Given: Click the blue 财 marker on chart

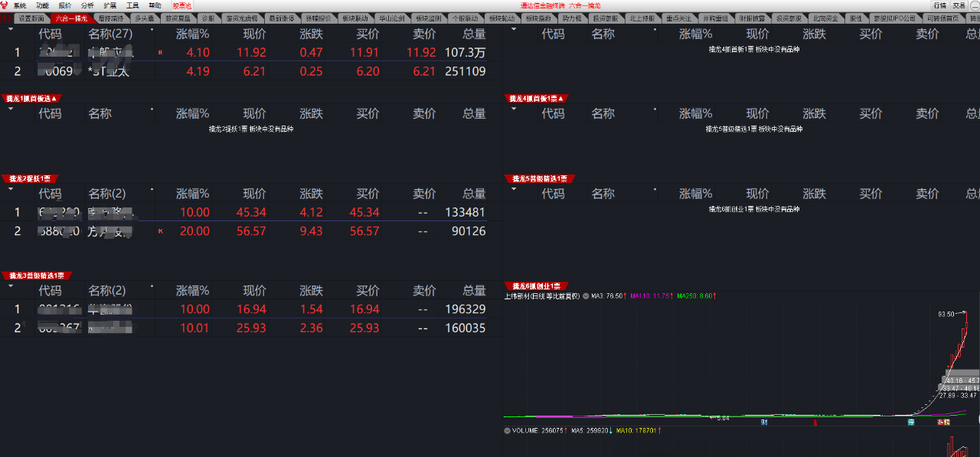Looking at the screenshot, I should click(764, 422).
